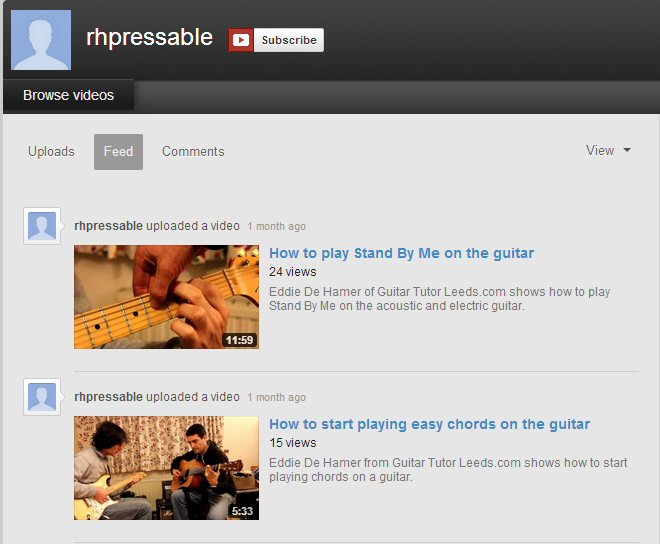Screen dimensions: 660x544
Task: Select the Feed tab
Action: point(118,152)
